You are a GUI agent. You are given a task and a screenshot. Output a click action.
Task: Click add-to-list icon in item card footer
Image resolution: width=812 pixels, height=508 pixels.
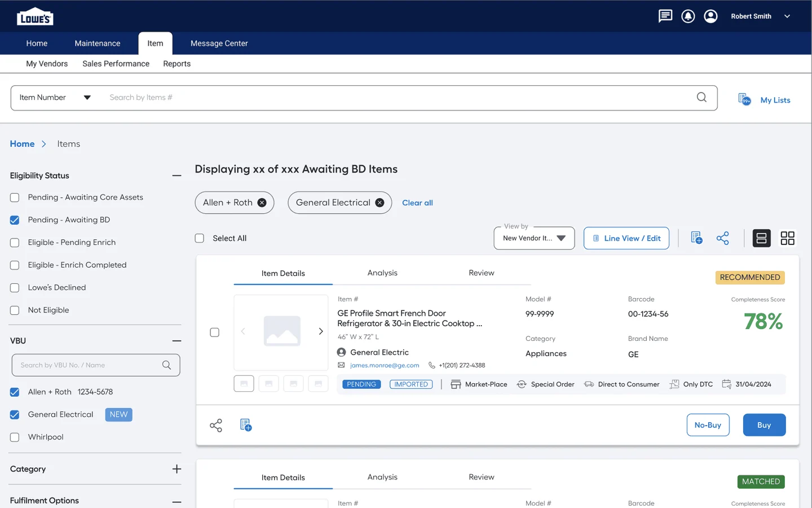[x=246, y=425]
